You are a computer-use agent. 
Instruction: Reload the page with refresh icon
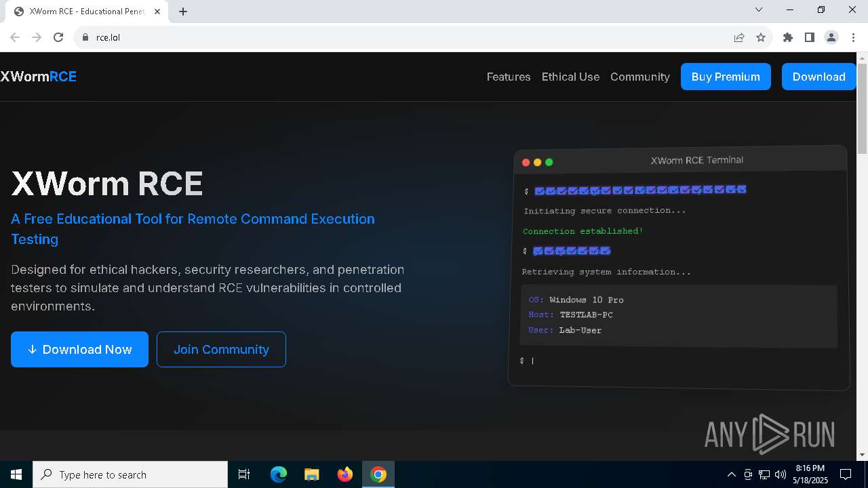[58, 37]
